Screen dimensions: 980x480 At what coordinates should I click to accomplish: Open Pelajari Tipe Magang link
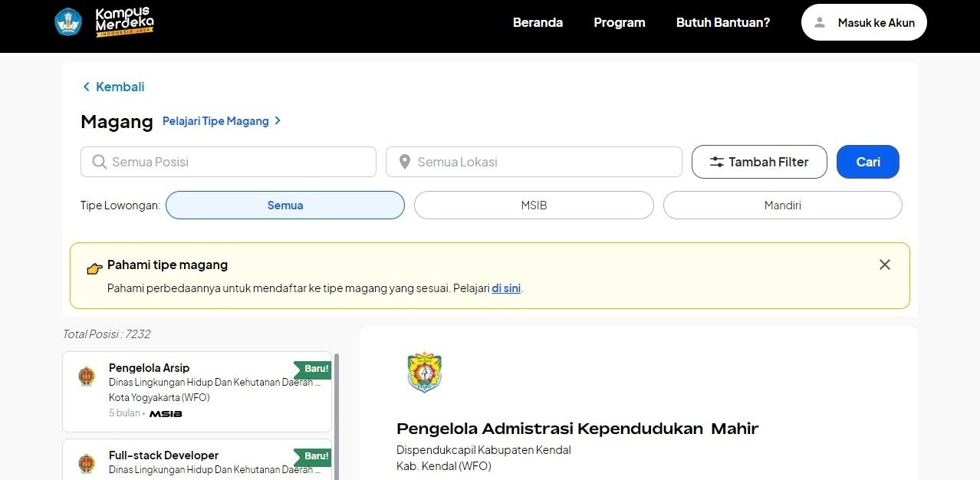point(222,121)
